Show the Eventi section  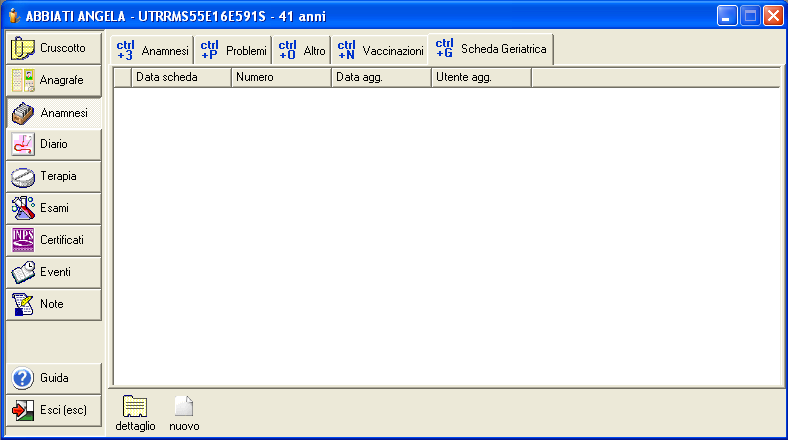[x=54, y=272]
